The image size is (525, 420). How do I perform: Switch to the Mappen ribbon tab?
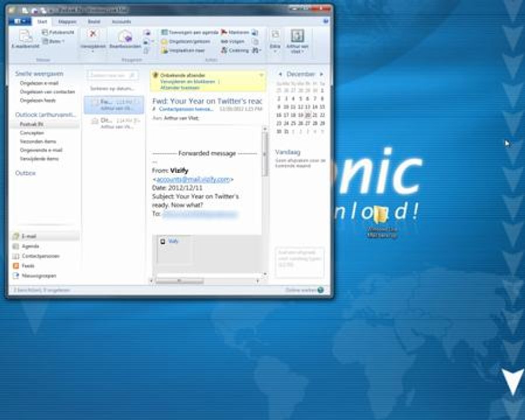[x=67, y=22]
